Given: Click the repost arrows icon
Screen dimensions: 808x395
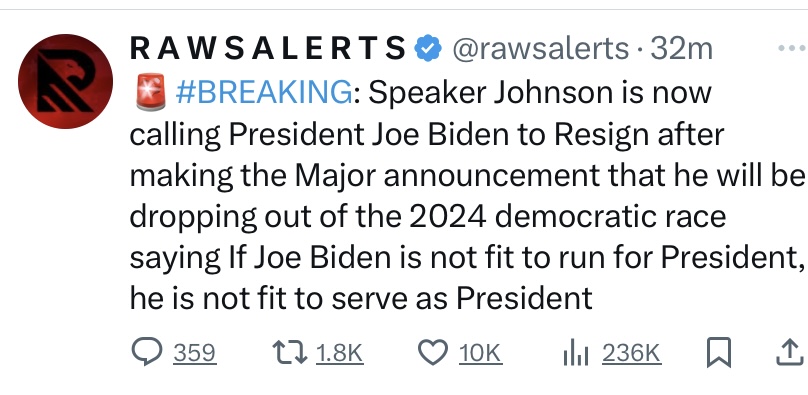Looking at the screenshot, I should [x=290, y=353].
